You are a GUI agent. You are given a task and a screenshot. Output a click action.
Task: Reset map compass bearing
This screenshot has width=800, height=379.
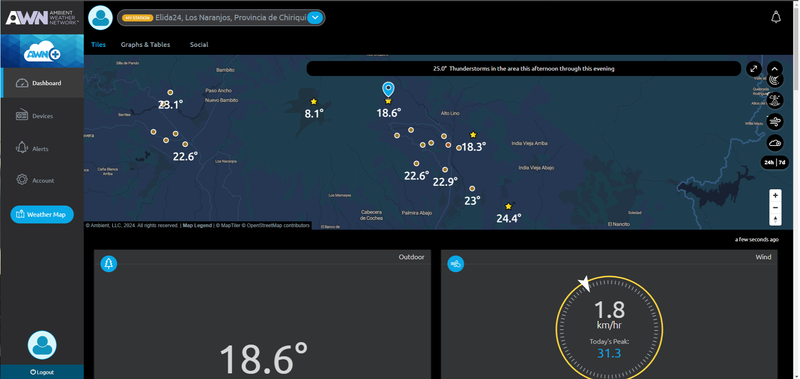click(775, 219)
